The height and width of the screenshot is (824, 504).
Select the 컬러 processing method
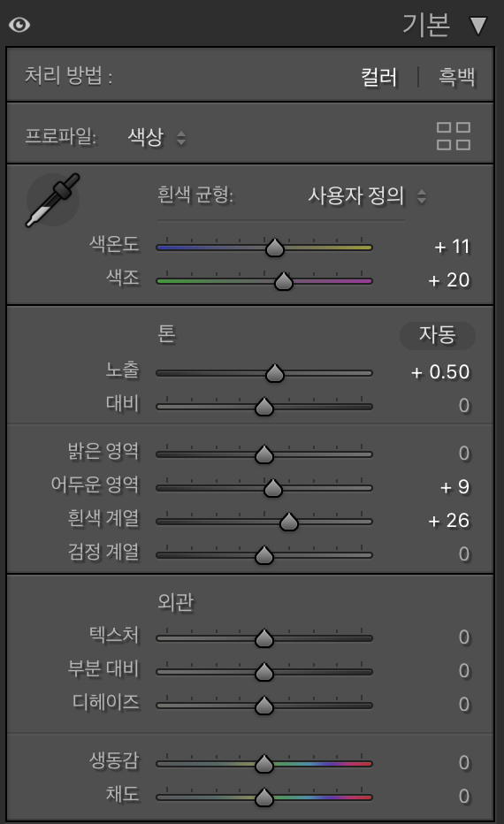pos(379,77)
